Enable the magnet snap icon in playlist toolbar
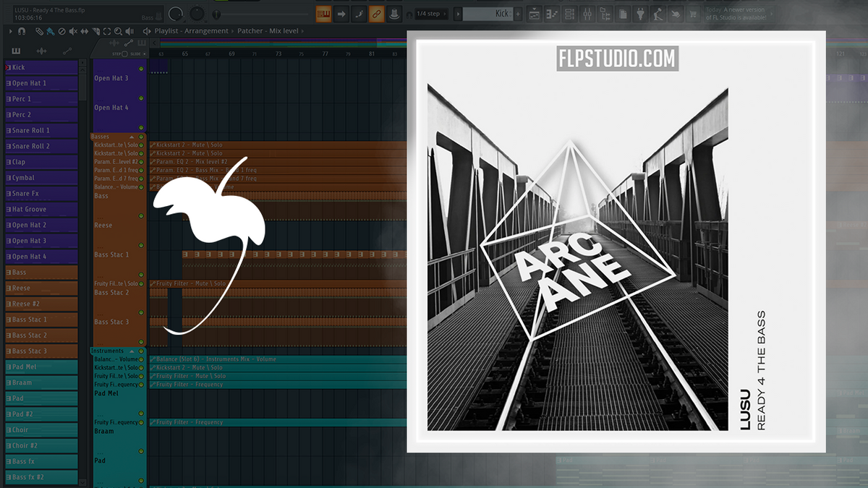Image resolution: width=868 pixels, height=488 pixels. point(22,31)
